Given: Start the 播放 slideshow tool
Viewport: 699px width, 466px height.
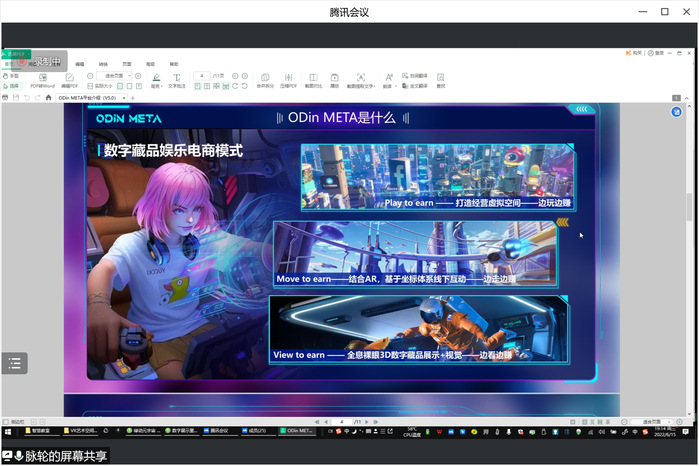Looking at the screenshot, I should point(335,81).
